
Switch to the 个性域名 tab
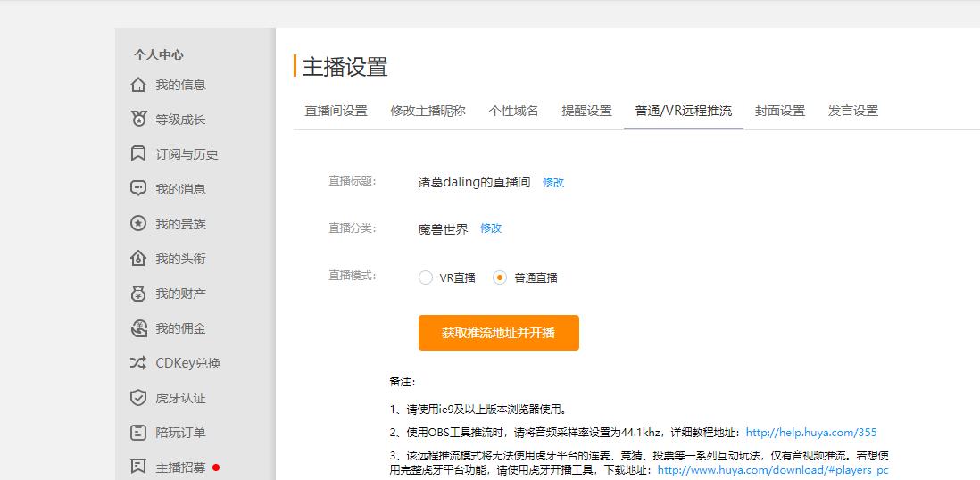pyautogui.click(x=513, y=112)
